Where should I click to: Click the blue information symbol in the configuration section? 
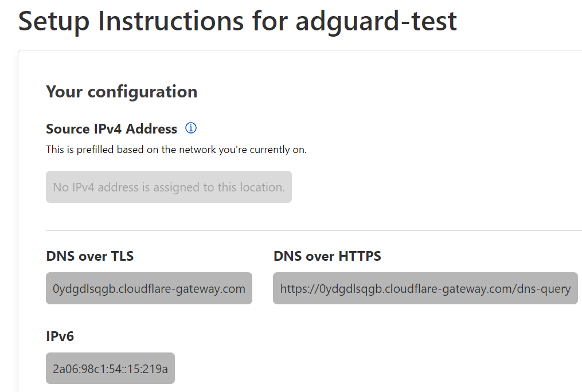(190, 128)
